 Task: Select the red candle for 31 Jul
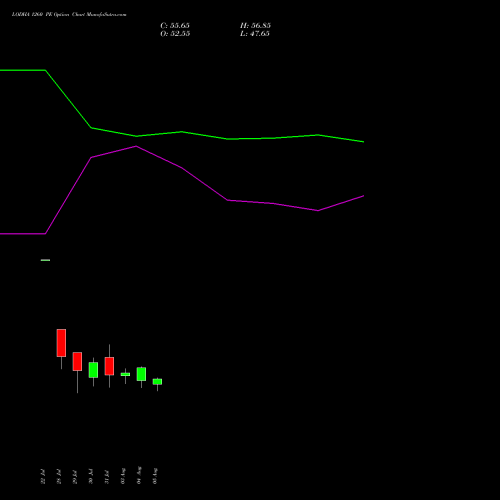(x=109, y=366)
